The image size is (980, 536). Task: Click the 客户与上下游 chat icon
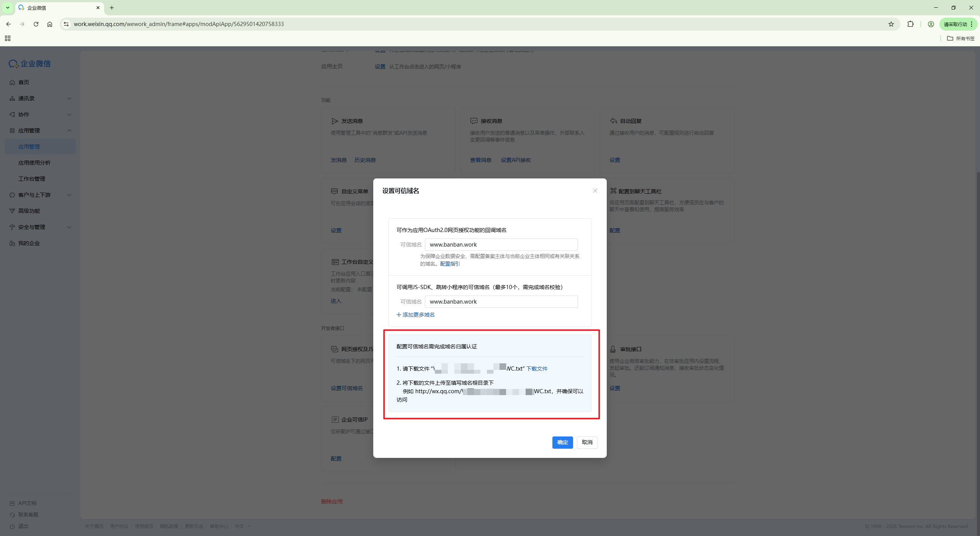point(12,195)
